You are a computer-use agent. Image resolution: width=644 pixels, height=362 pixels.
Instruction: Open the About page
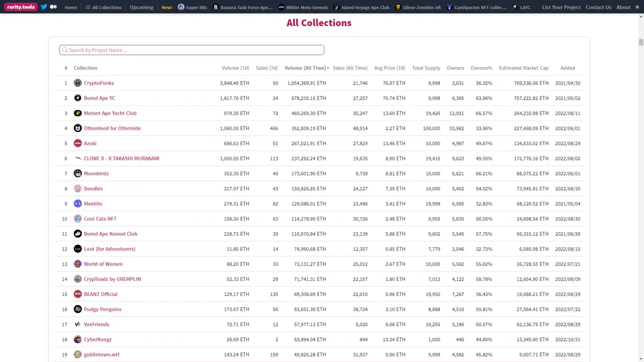coord(624,8)
